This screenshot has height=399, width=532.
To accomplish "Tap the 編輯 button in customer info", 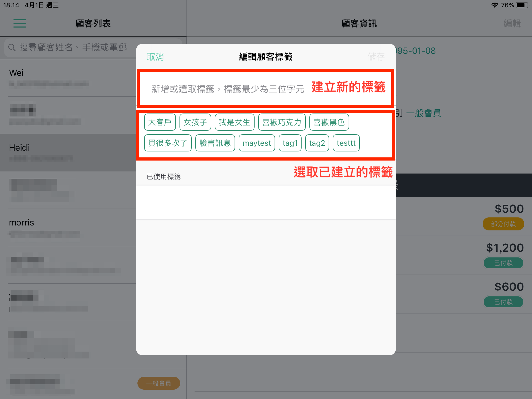I will point(512,23).
